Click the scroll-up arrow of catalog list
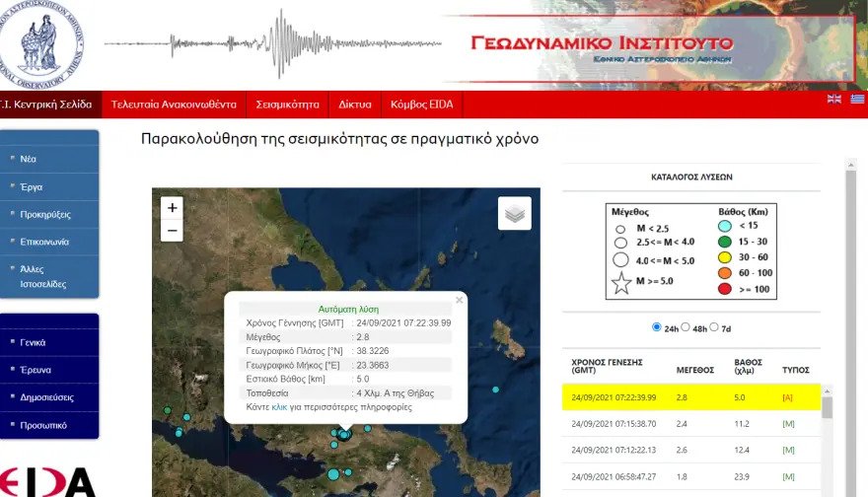The image size is (868, 497). 827,391
